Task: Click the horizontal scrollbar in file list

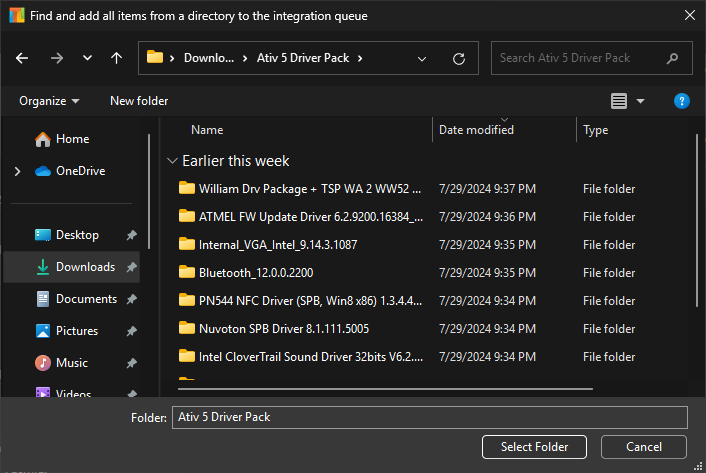Action: 380,388
